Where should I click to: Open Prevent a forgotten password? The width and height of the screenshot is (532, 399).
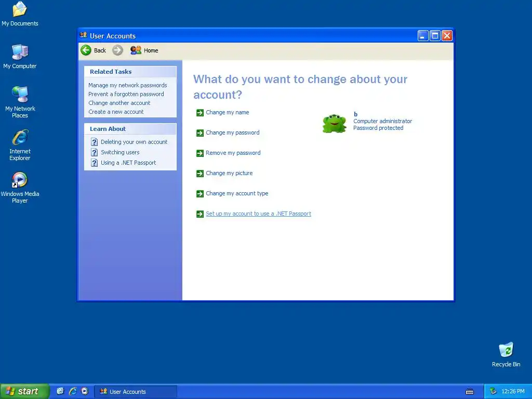(126, 94)
